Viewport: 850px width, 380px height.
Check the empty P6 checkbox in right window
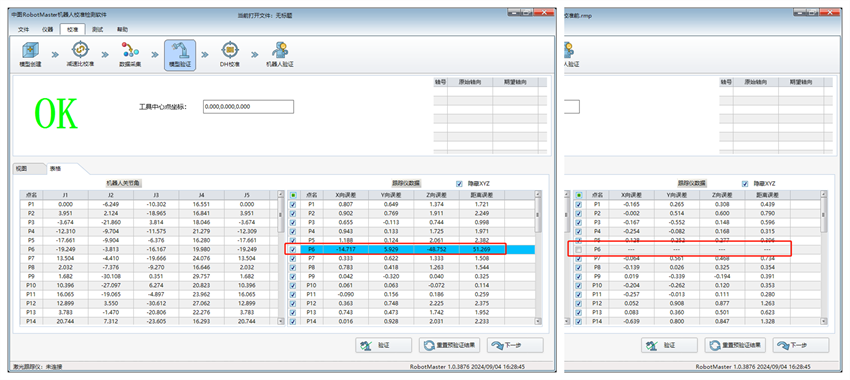(579, 249)
